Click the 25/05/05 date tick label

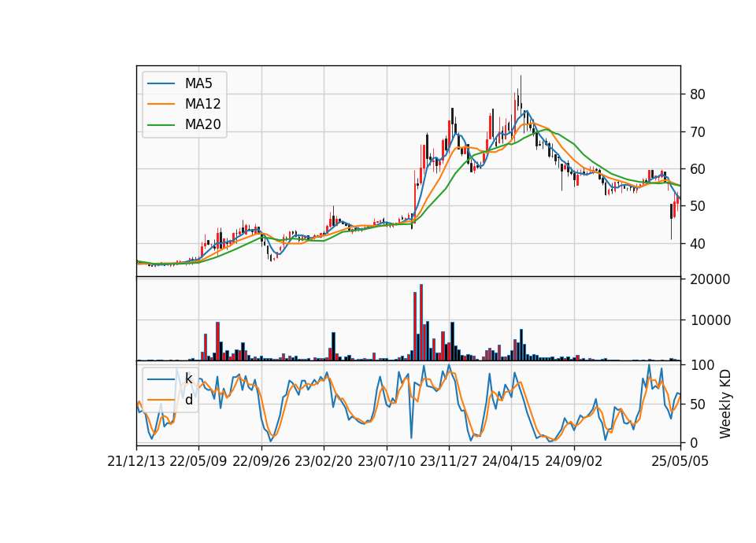[x=680, y=462]
